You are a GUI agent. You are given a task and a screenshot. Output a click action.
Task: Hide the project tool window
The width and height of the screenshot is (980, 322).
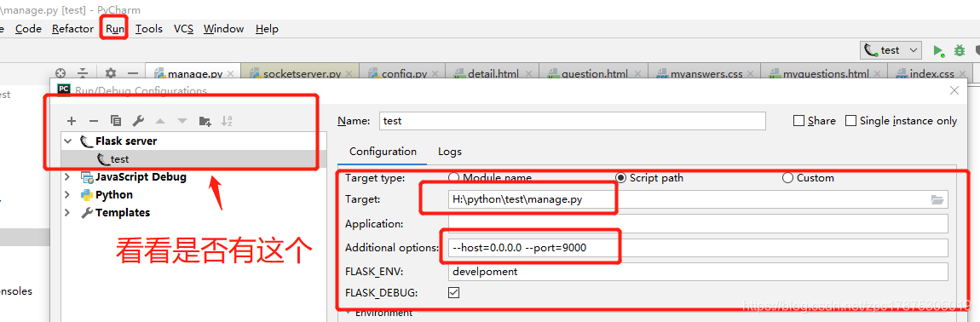pos(132,73)
